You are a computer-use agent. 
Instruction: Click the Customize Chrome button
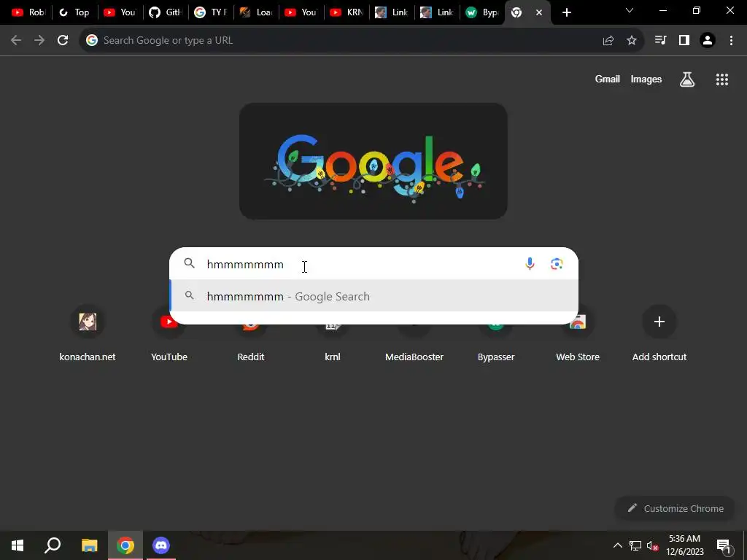[675, 508]
